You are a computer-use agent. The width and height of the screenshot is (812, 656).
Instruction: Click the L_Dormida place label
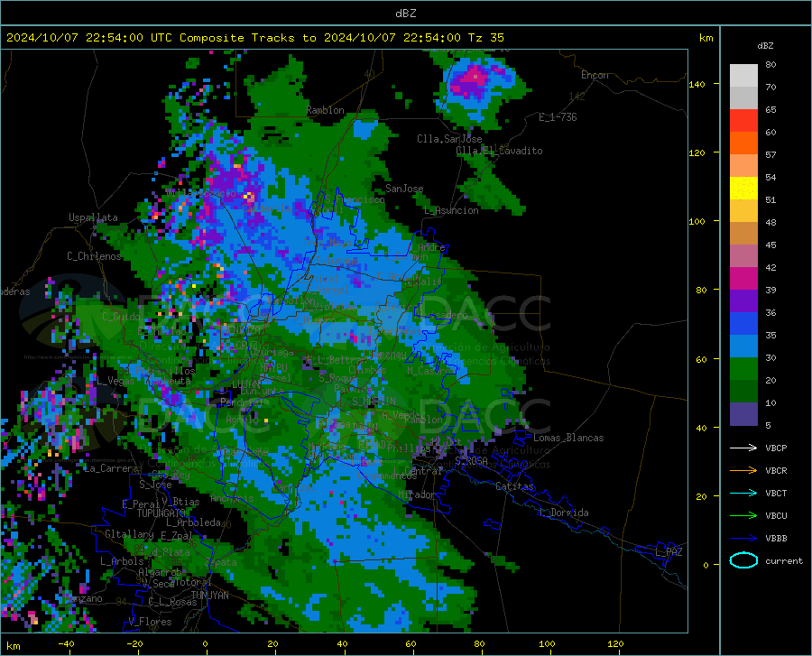click(563, 513)
